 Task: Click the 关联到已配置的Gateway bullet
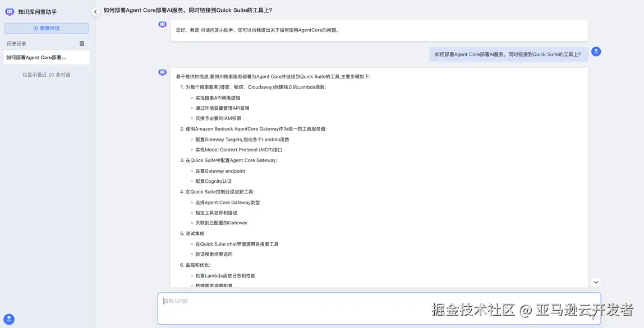coord(222,223)
